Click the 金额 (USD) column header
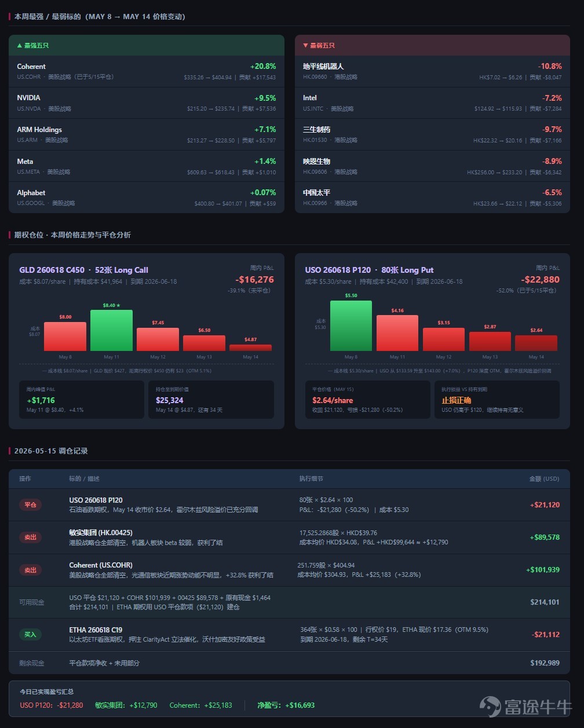 tap(545, 479)
